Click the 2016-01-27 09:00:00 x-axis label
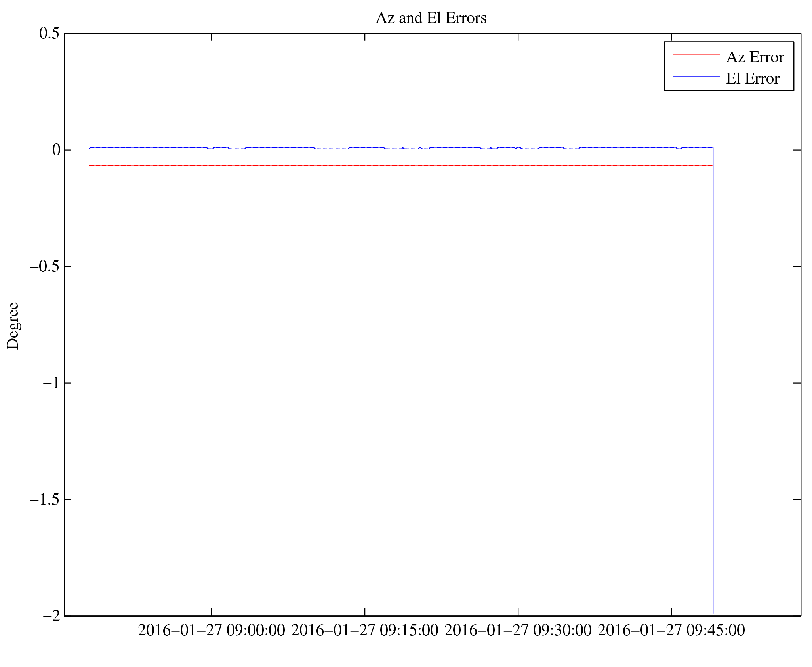This screenshot has width=812, height=667. pos(211,630)
